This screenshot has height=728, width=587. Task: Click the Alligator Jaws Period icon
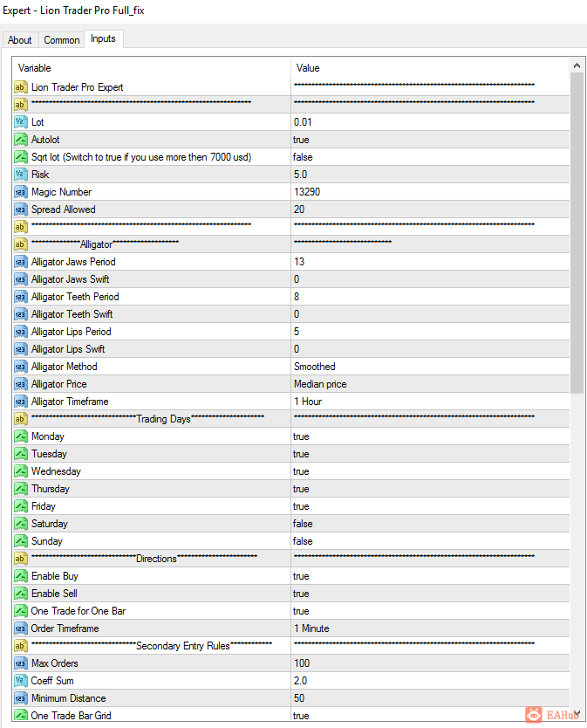20,262
